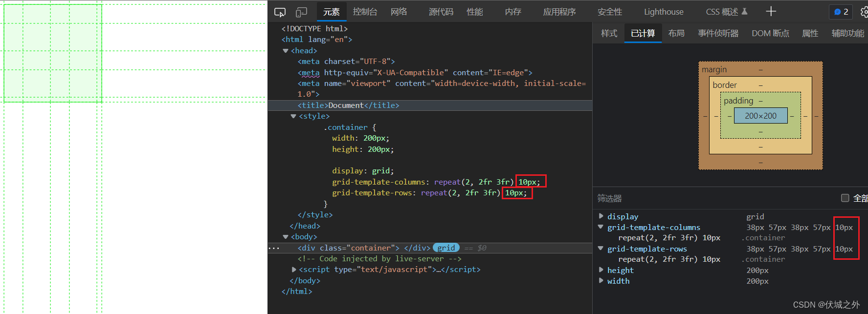868x314 pixels.
Task: Open the 安全性 tab
Action: click(x=609, y=12)
